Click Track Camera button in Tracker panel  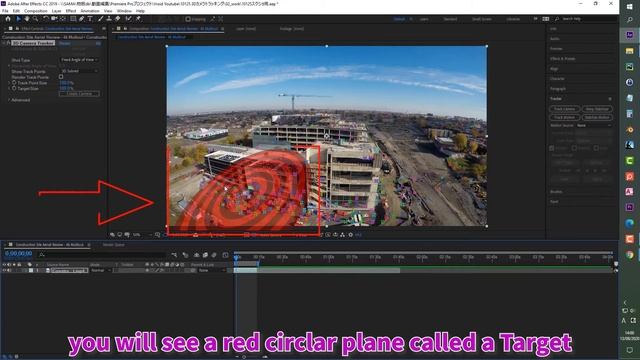coord(564,109)
